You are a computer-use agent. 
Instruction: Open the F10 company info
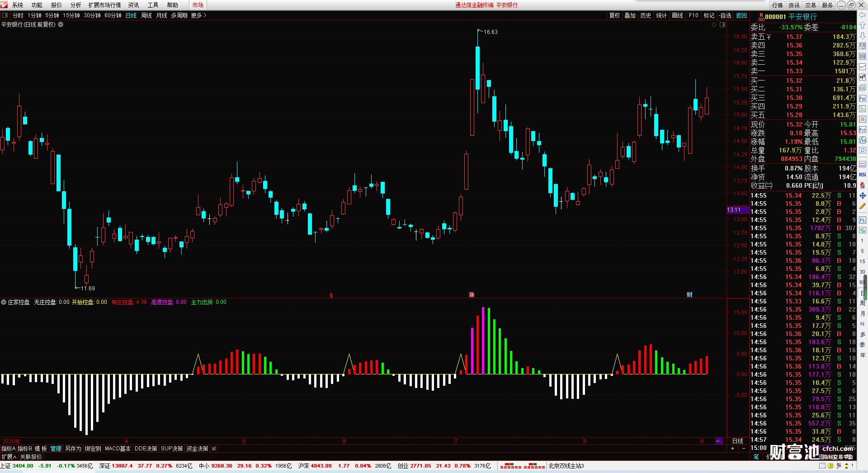(x=693, y=15)
